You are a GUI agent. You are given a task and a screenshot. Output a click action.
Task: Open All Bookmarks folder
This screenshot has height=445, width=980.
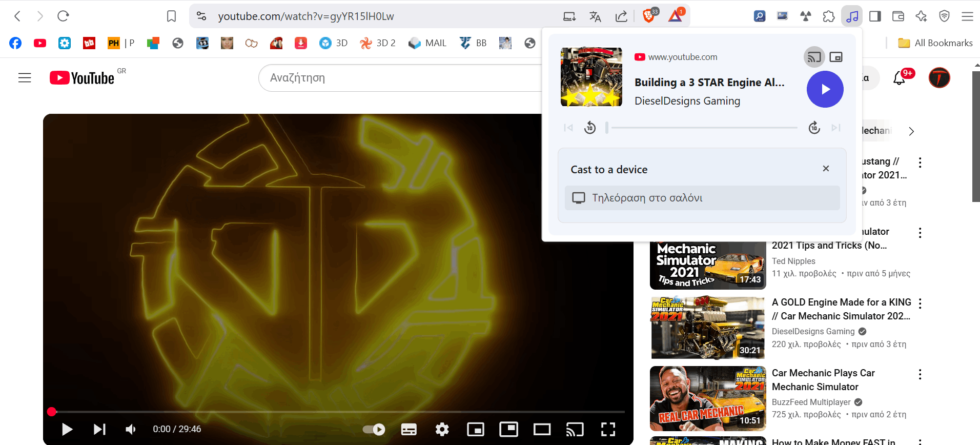(935, 43)
